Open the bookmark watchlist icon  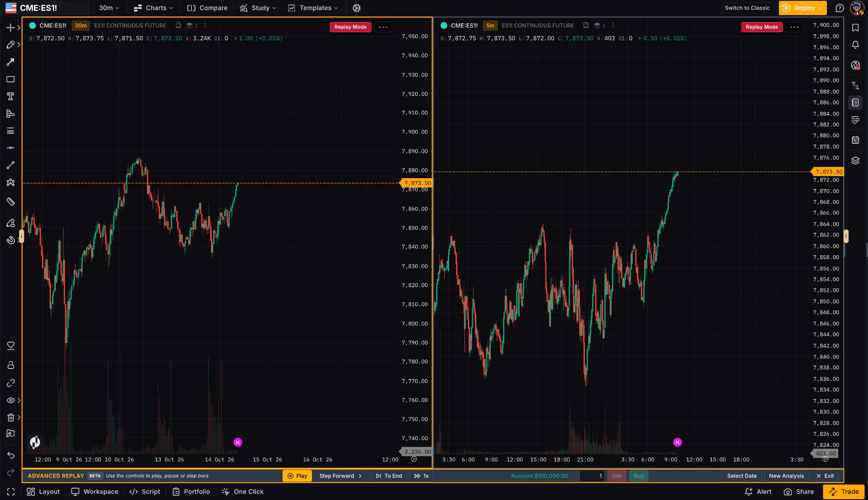click(x=855, y=28)
